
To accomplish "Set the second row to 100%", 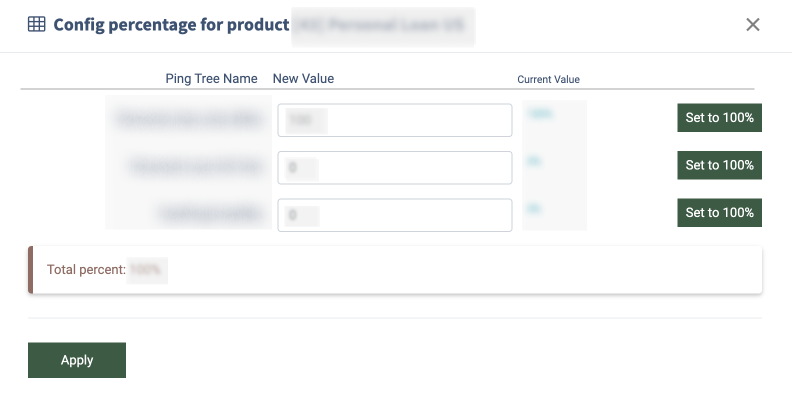I will (719, 165).
